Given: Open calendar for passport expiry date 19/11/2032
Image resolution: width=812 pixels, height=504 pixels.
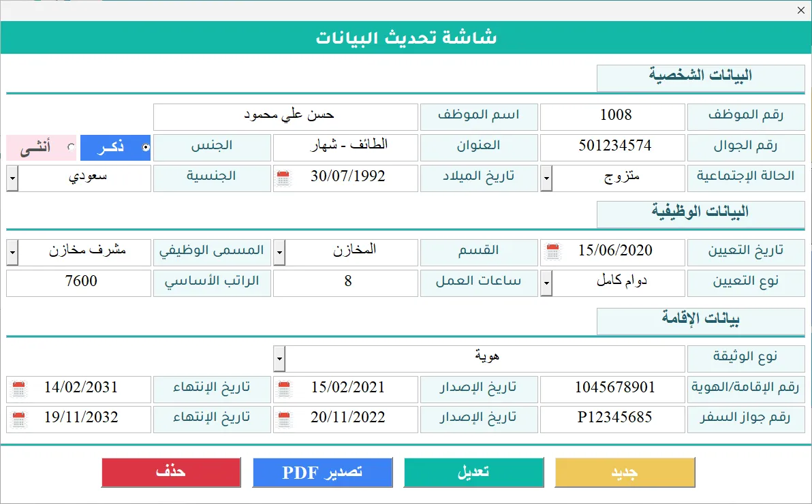Looking at the screenshot, I should tap(18, 419).
